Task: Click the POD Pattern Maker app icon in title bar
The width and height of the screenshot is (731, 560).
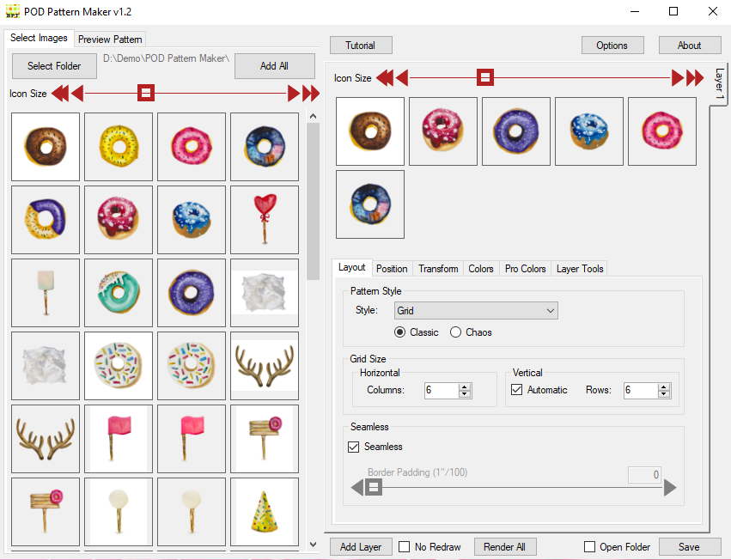Action: click(13, 11)
